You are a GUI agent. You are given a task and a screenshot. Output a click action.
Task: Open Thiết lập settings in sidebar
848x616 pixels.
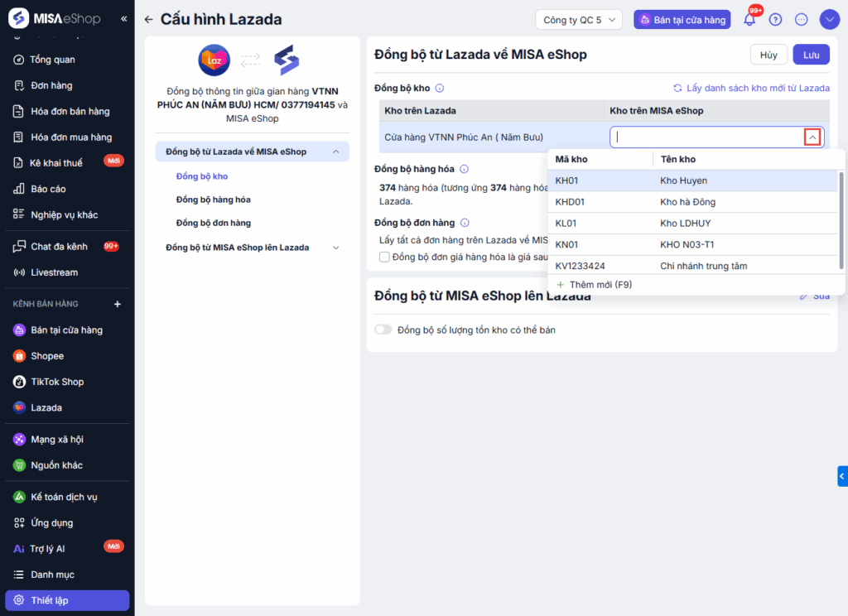(67, 600)
